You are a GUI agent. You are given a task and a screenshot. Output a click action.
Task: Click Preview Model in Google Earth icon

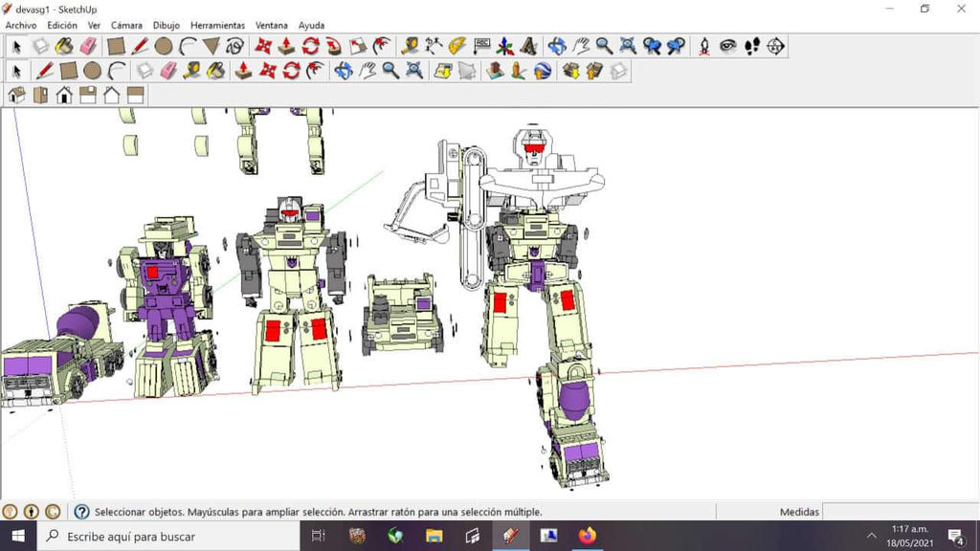point(543,71)
